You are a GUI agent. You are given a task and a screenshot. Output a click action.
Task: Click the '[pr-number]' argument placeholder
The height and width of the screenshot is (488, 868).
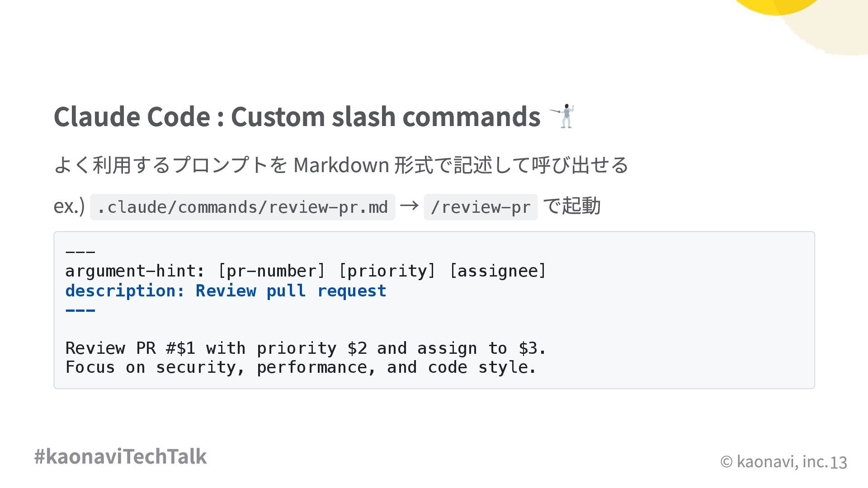point(271,271)
